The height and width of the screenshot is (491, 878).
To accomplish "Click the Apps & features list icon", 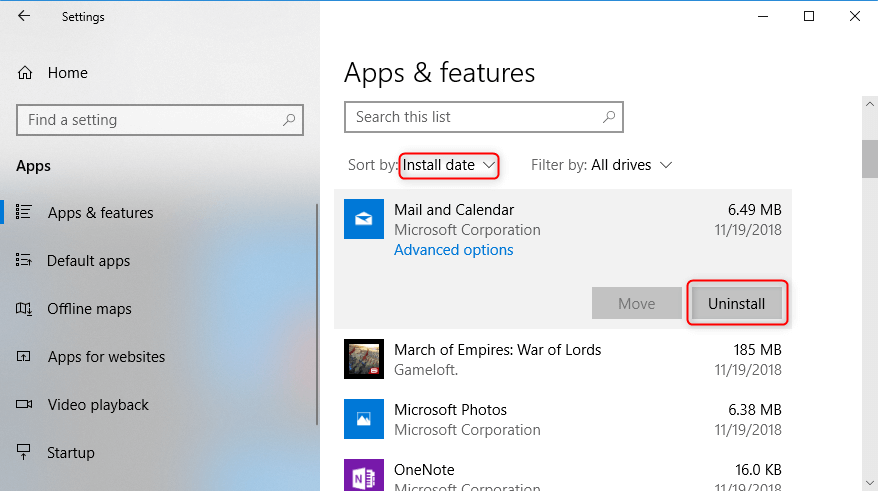I will [24, 212].
